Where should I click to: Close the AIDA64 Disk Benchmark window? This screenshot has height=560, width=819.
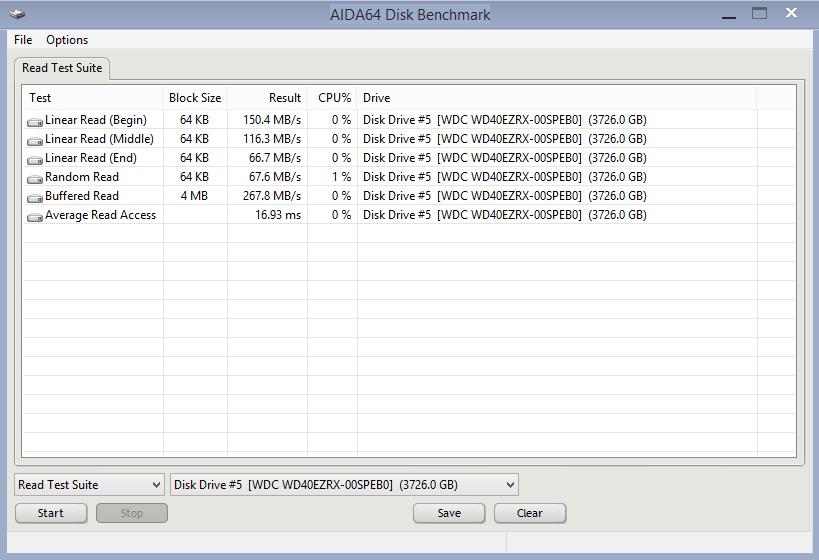pyautogui.click(x=791, y=13)
